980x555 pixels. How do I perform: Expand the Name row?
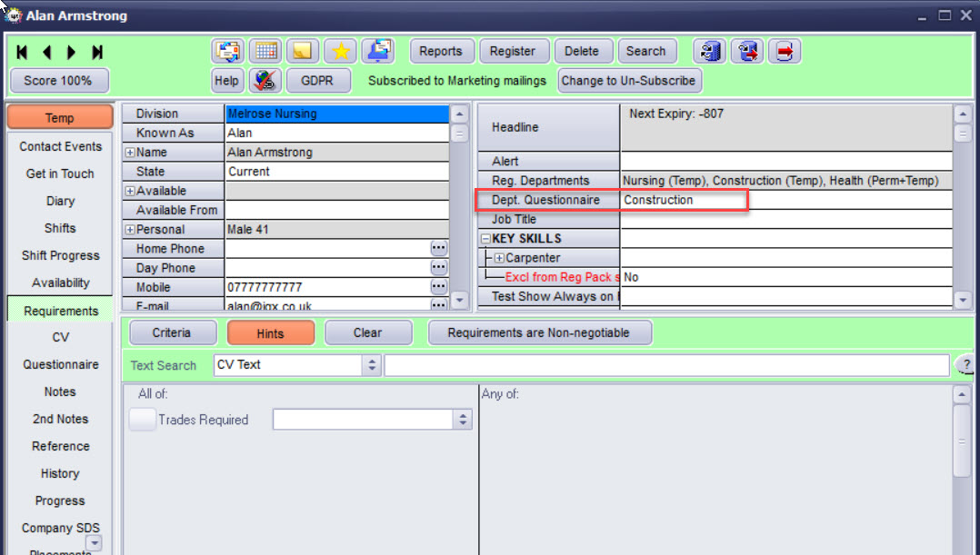pos(130,153)
